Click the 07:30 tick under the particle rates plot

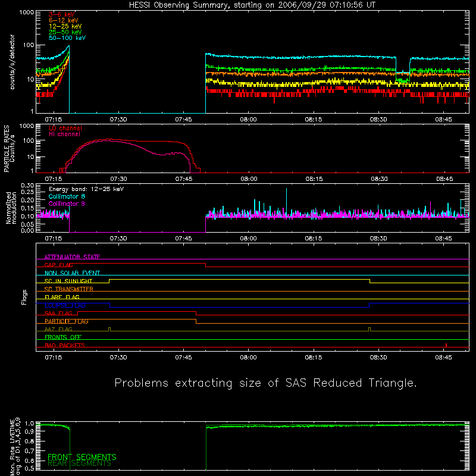click(118, 179)
